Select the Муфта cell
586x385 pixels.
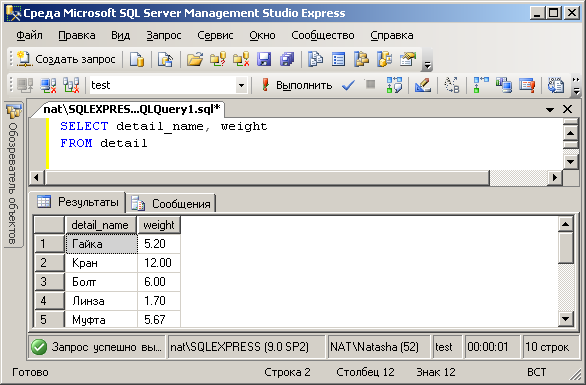(101, 320)
